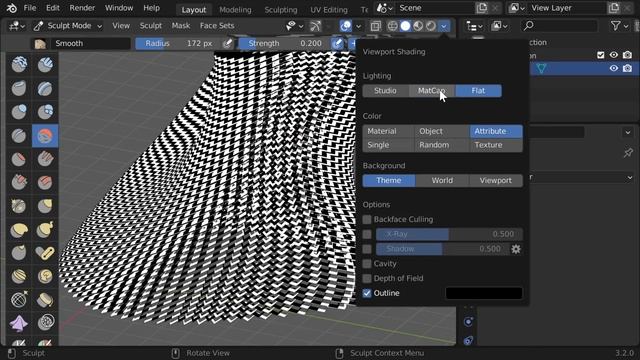The height and width of the screenshot is (360, 640).
Task: Enable the X-Ray checkbox in shading options
Action: [367, 234]
